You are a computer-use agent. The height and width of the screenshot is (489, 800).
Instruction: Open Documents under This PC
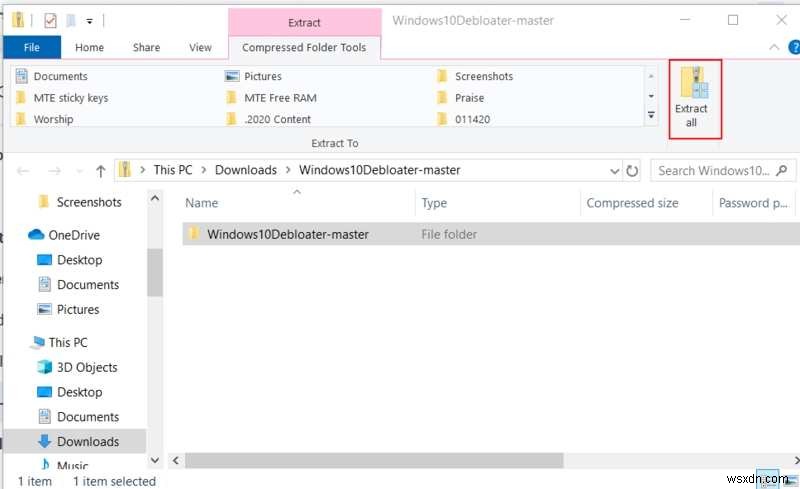click(x=79, y=417)
